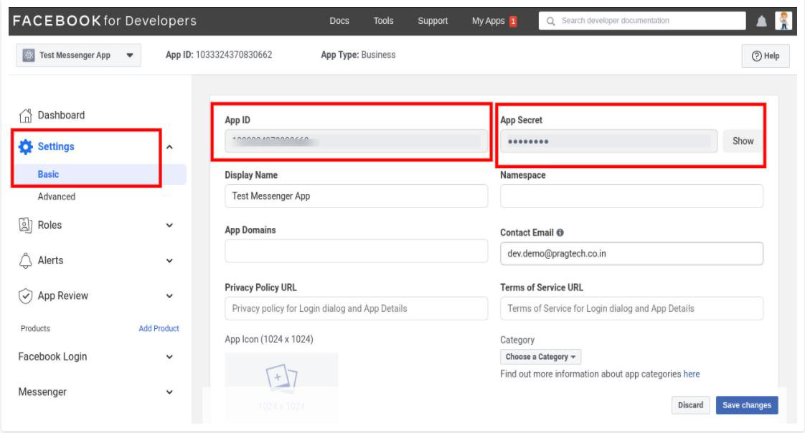Expand the Roles section chevron

coord(169,225)
